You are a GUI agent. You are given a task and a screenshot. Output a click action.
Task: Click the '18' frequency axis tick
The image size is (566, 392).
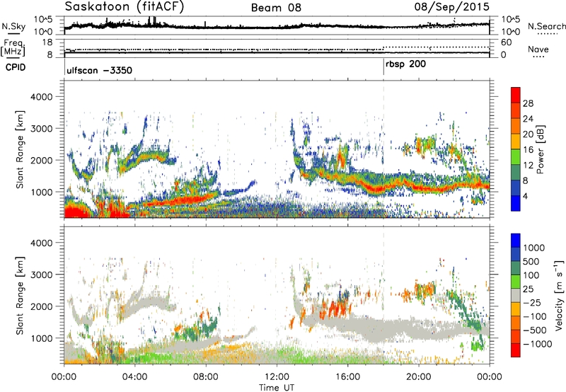tap(47, 42)
